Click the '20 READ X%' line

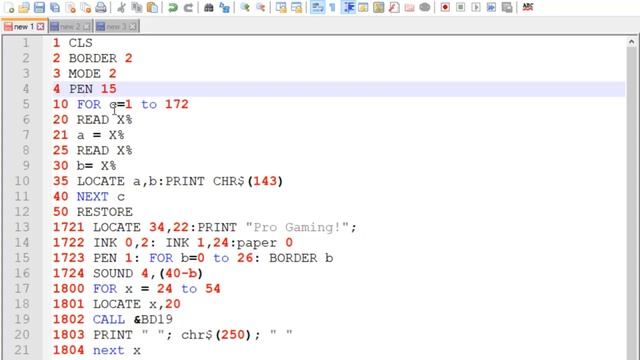click(x=93, y=120)
